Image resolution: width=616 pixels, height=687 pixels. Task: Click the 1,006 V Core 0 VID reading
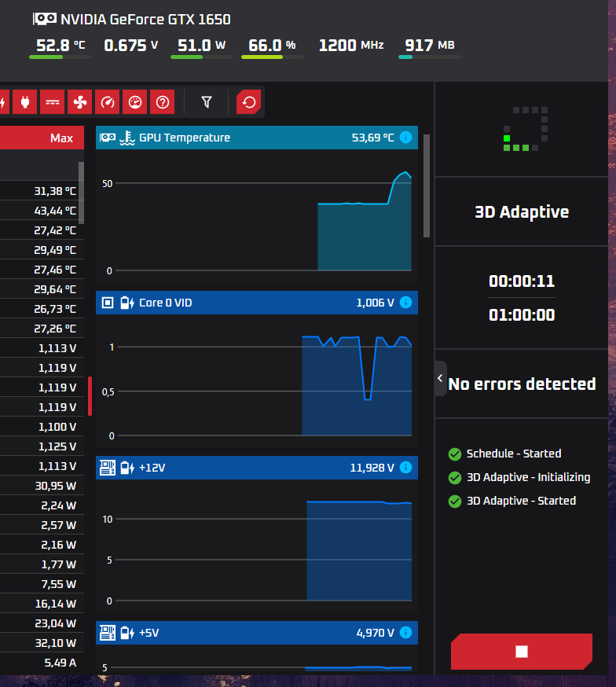375,303
